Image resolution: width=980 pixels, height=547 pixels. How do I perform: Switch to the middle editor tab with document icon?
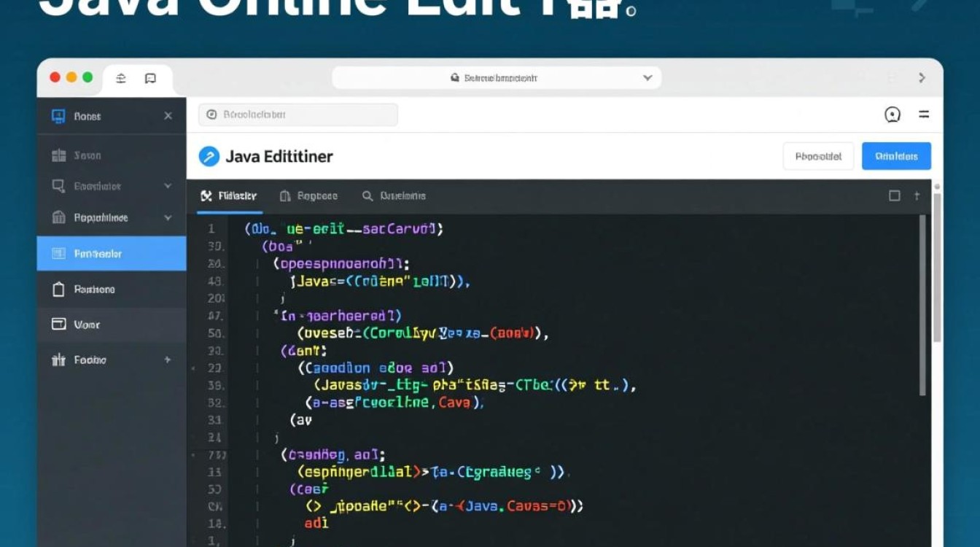pos(308,196)
